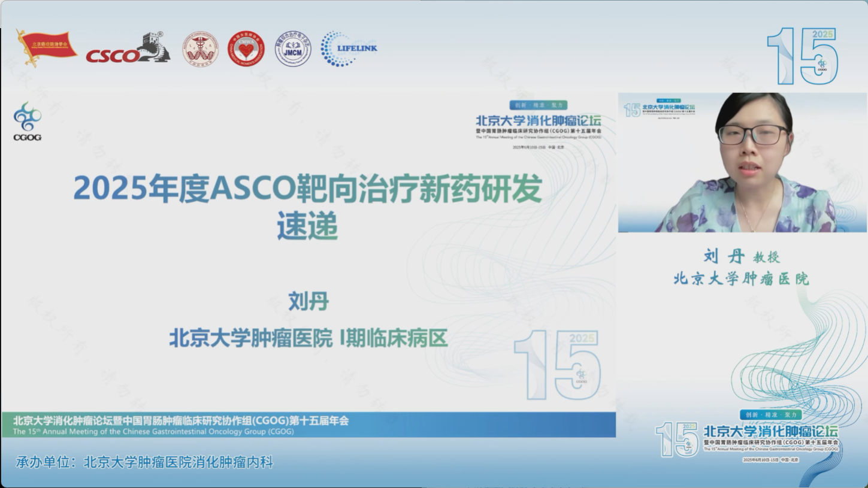Image resolution: width=868 pixels, height=488 pixels.
Task: Click the CGOG logo at left
Action: click(x=28, y=121)
